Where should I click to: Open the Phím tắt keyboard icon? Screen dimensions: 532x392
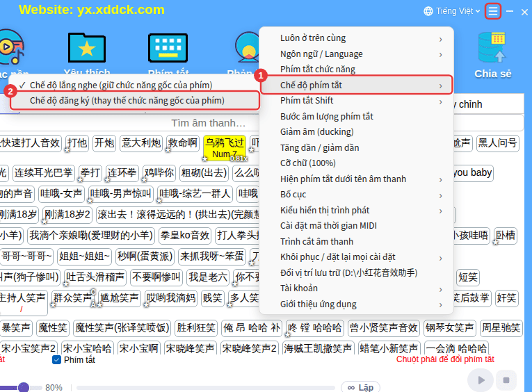[x=168, y=48]
